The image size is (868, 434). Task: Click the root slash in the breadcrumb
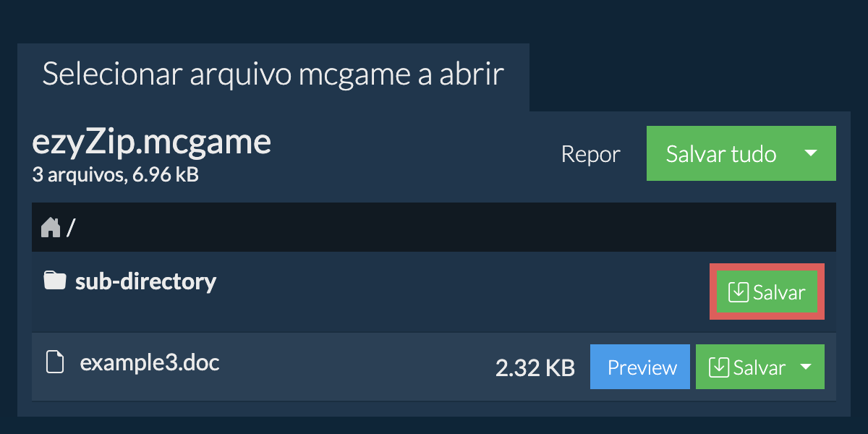point(71,229)
